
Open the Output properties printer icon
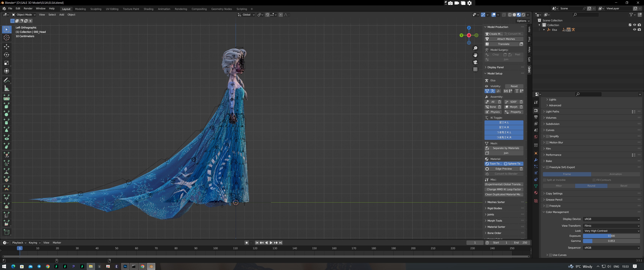pos(536,117)
